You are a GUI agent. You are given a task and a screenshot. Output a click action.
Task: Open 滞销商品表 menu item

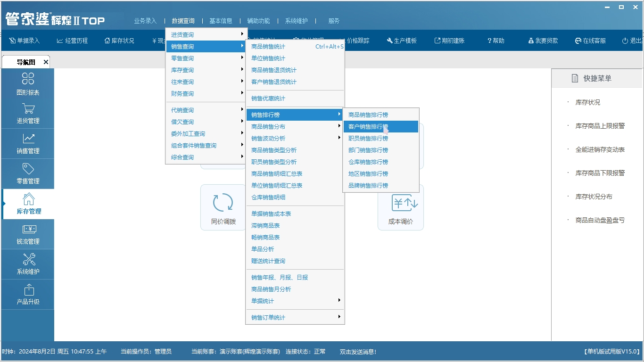295,226
